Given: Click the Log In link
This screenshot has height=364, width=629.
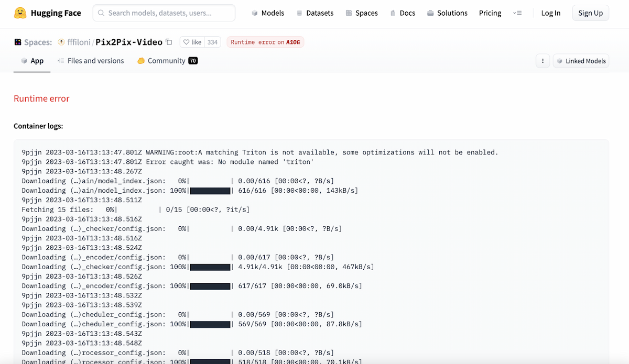Looking at the screenshot, I should point(551,13).
